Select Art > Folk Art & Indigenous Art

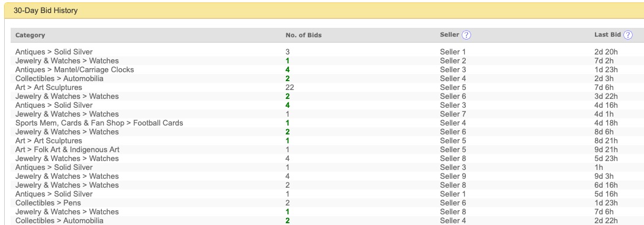coord(67,150)
